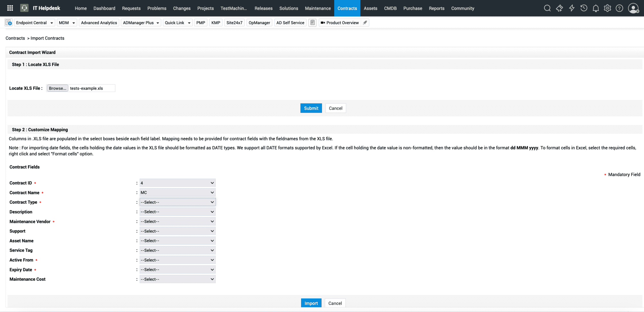
Task: Open the Contract Type mapping dropdown
Action: click(177, 202)
